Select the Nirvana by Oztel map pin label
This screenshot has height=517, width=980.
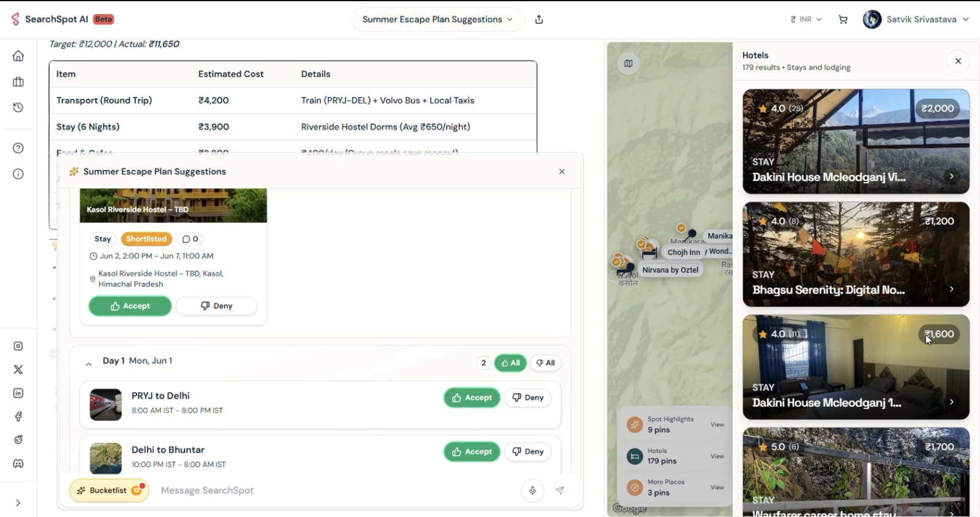(x=670, y=270)
